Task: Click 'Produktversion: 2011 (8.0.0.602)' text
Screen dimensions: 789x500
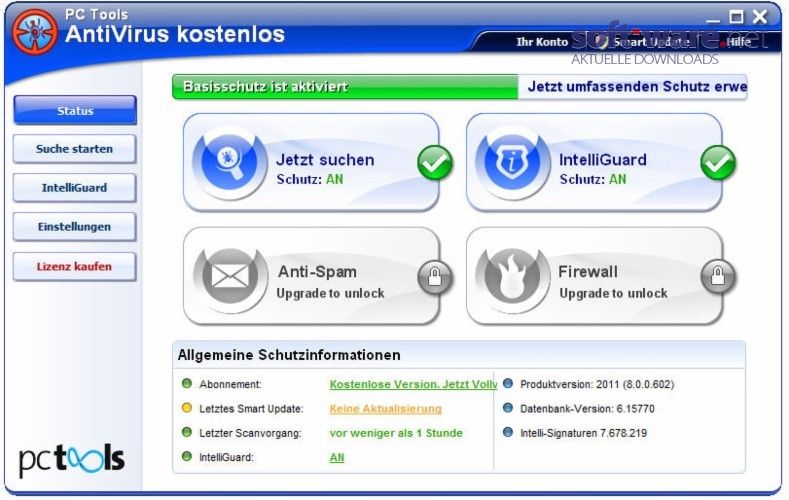Action: coord(597,384)
